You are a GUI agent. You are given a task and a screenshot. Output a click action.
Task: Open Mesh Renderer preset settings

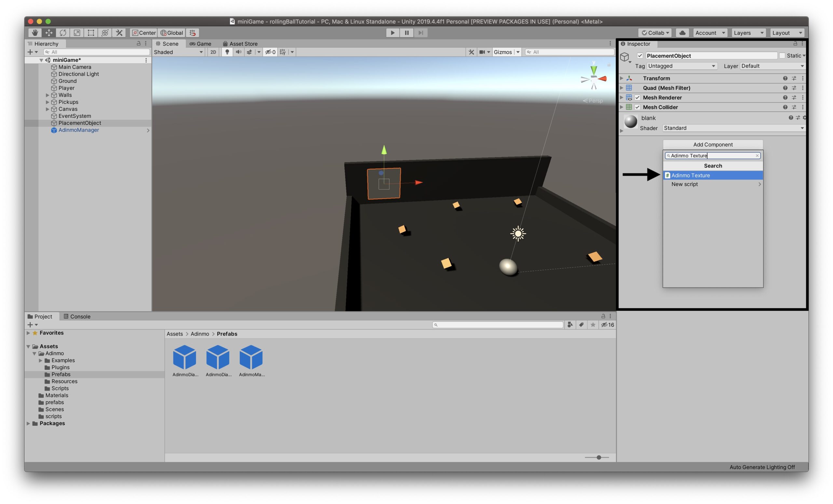click(x=794, y=98)
